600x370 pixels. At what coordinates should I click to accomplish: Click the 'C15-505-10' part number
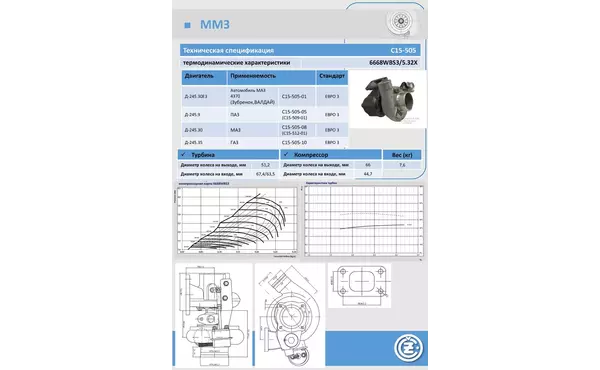pos(294,142)
